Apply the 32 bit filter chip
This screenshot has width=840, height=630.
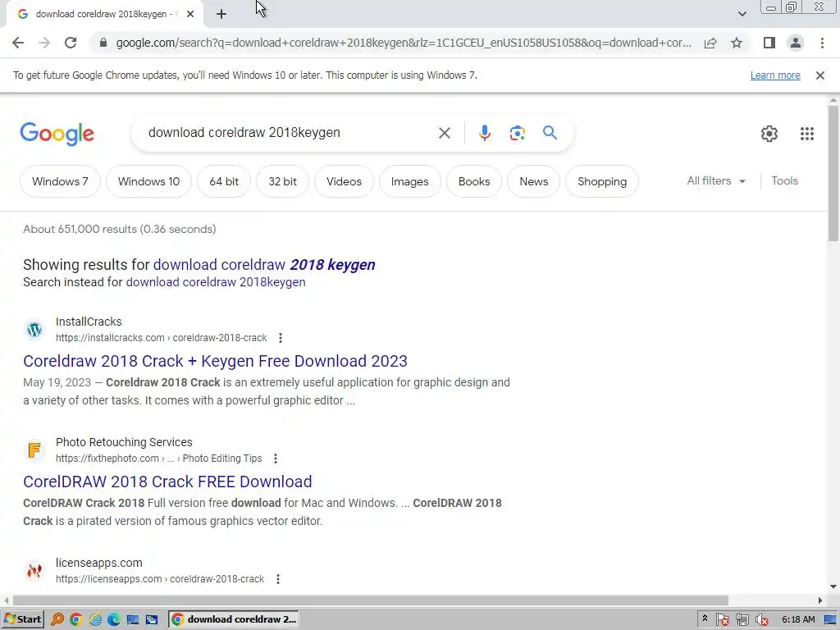pyautogui.click(x=282, y=181)
